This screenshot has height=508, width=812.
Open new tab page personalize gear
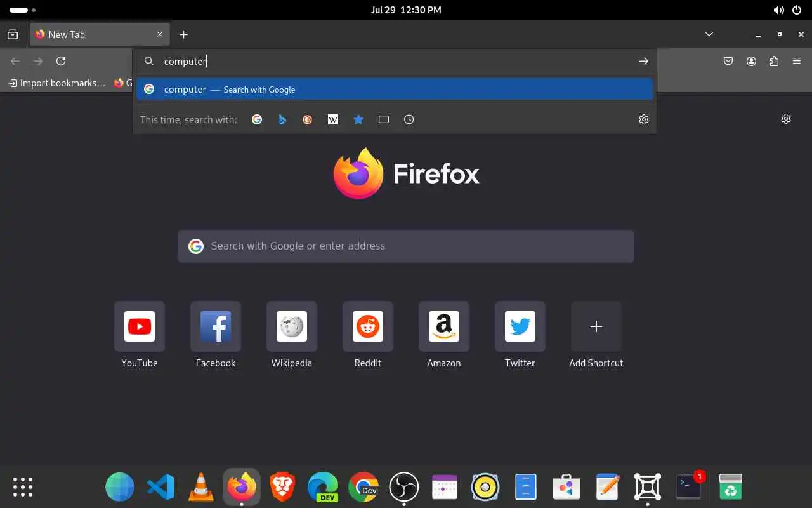[x=786, y=119]
